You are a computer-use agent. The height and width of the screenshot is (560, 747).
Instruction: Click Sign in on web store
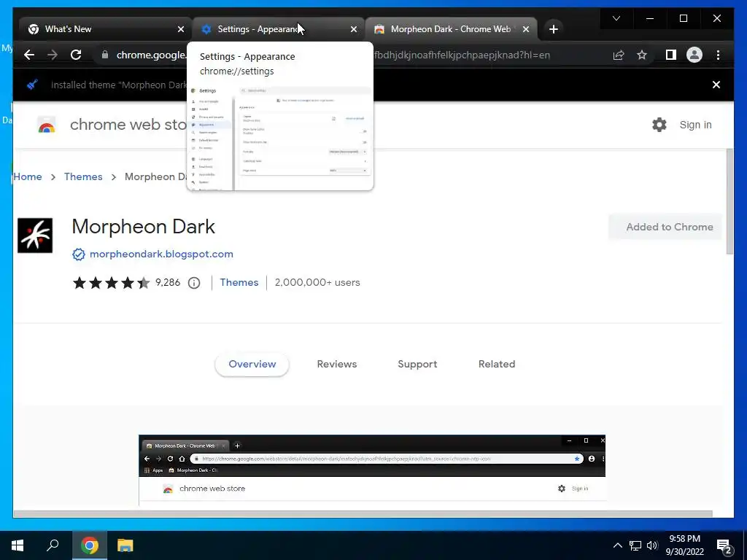pyautogui.click(x=695, y=125)
